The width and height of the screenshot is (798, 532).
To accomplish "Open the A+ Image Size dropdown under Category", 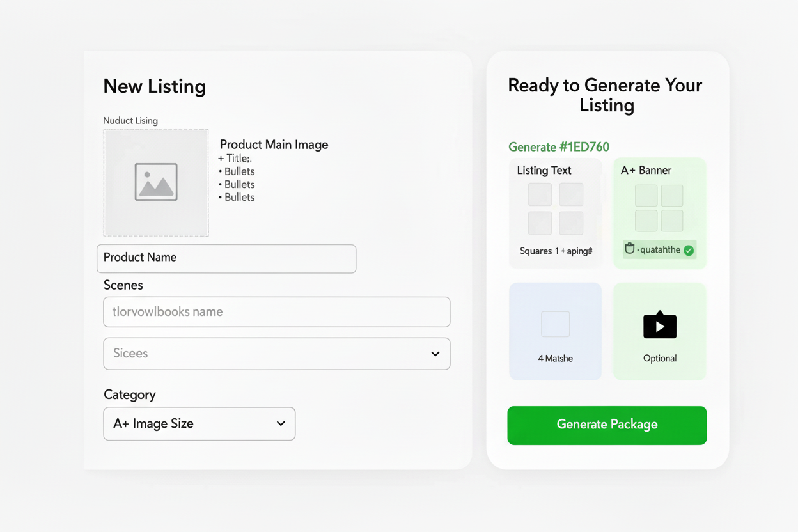I will (x=199, y=423).
